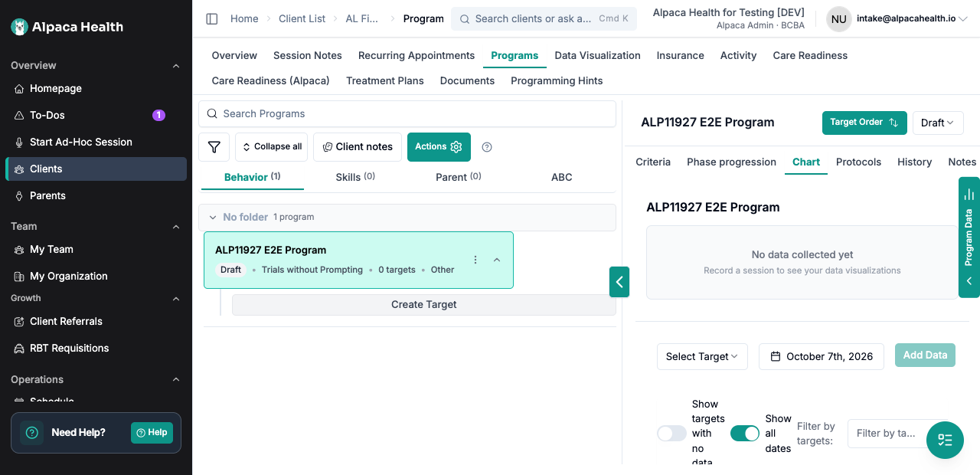Open Clients in sidebar
The image size is (980, 475).
(96, 169)
